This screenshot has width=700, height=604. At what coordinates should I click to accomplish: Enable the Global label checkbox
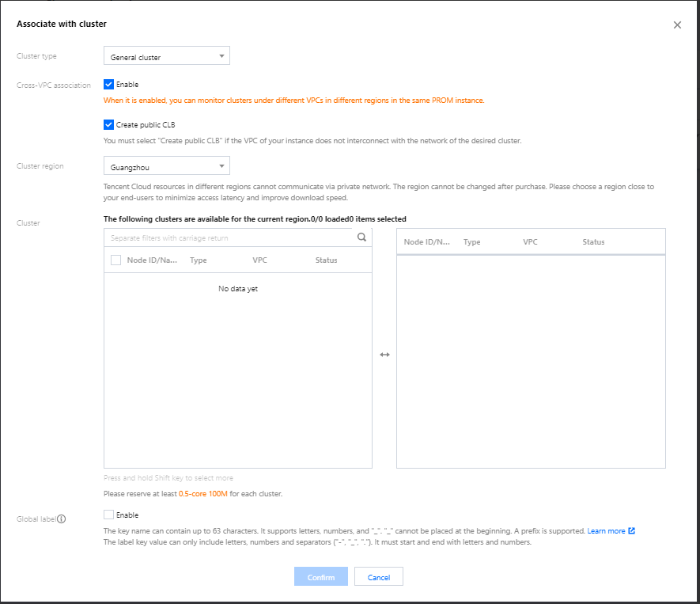[x=109, y=515]
